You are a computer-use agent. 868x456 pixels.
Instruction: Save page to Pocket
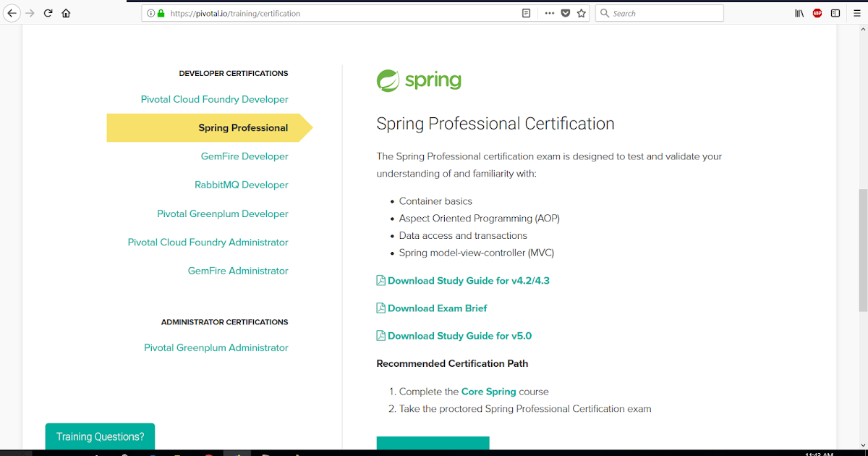point(566,12)
